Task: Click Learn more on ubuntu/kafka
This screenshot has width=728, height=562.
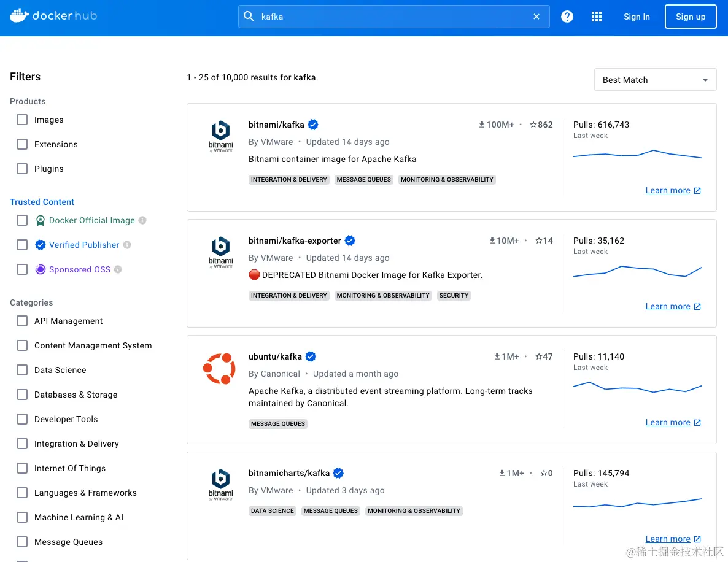Action: [x=668, y=422]
